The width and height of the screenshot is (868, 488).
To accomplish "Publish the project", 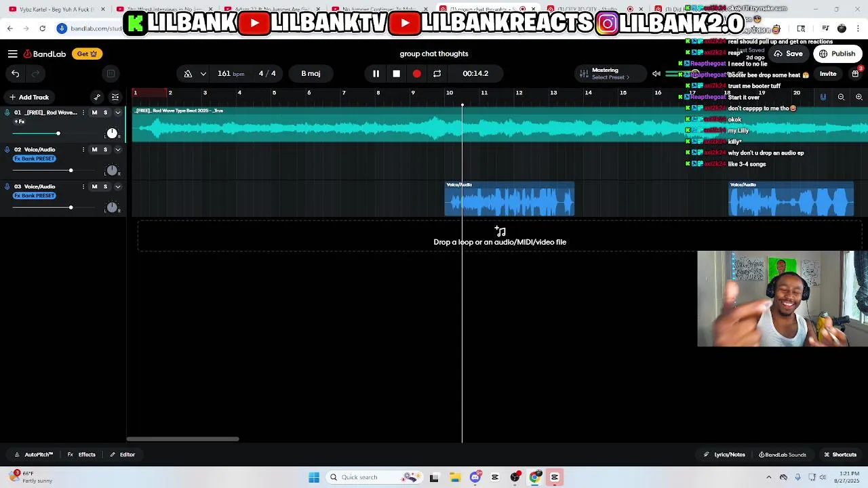I will click(x=837, y=54).
